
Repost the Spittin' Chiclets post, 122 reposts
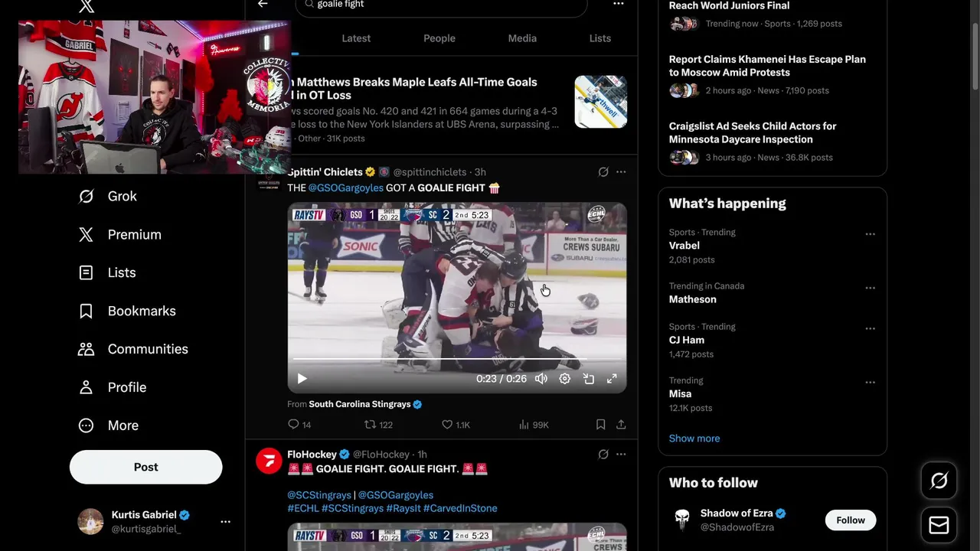[378, 425]
